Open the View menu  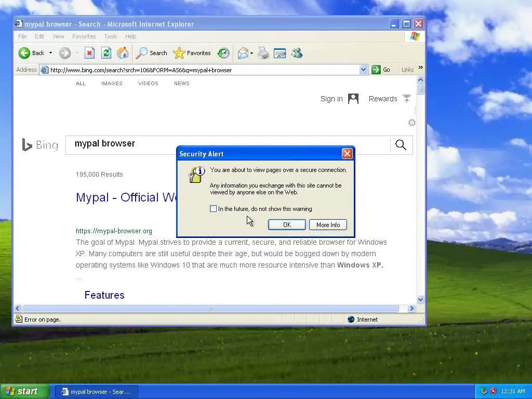(x=58, y=36)
